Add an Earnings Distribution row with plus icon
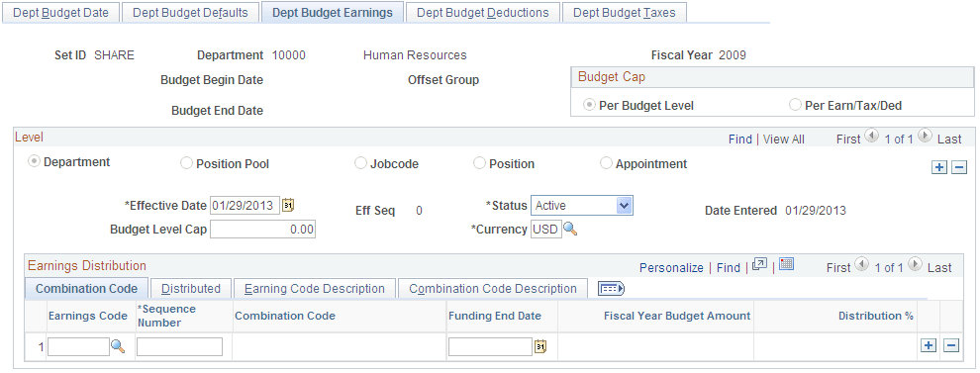Viewport: 980px width, 373px height. 929,345
